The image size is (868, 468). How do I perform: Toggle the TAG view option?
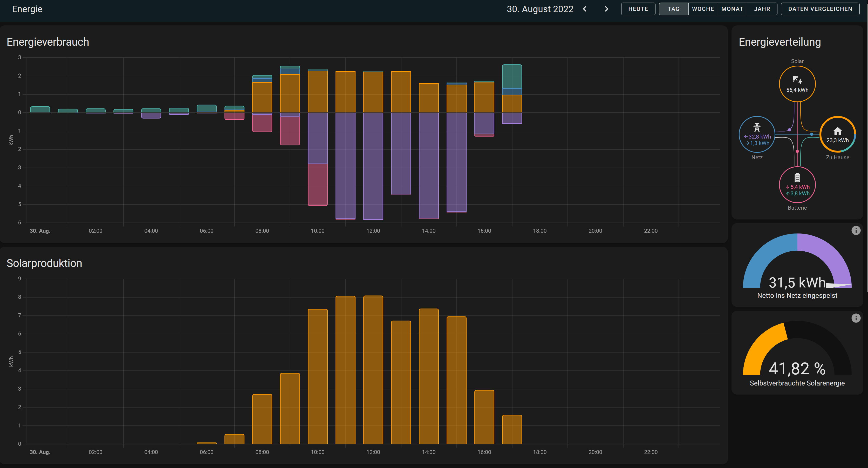673,9
